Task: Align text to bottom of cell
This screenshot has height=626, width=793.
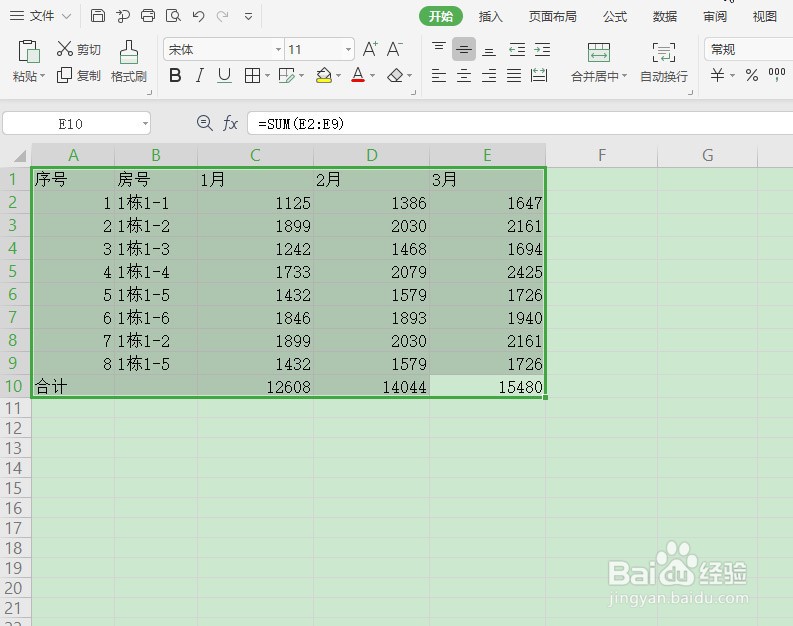Action: tap(489, 50)
